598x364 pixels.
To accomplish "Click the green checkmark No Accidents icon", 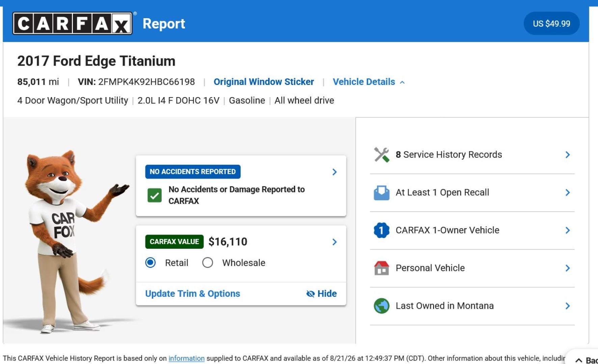I will click(x=155, y=195).
